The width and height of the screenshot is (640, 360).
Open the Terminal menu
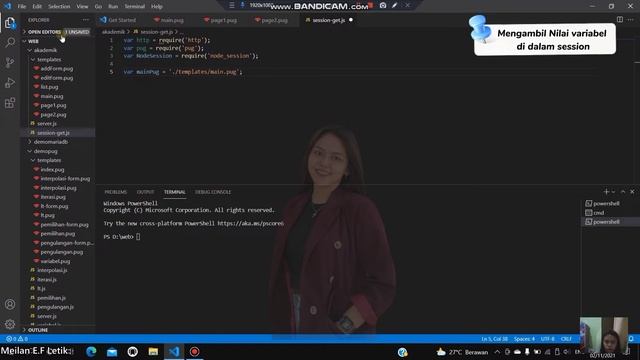(x=134, y=7)
